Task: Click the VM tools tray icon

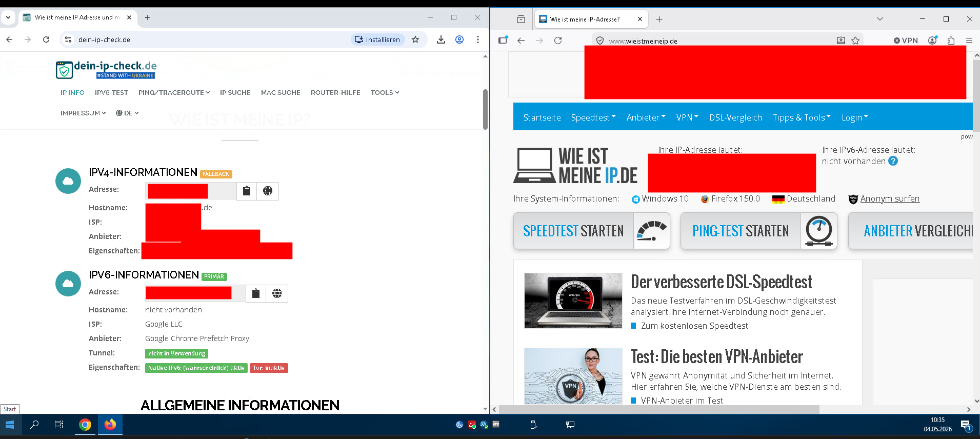Action: pyautogui.click(x=496, y=425)
